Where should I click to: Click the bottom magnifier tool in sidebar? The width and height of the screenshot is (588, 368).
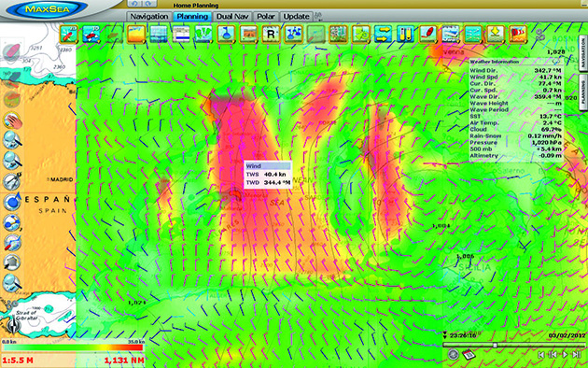click(x=12, y=282)
